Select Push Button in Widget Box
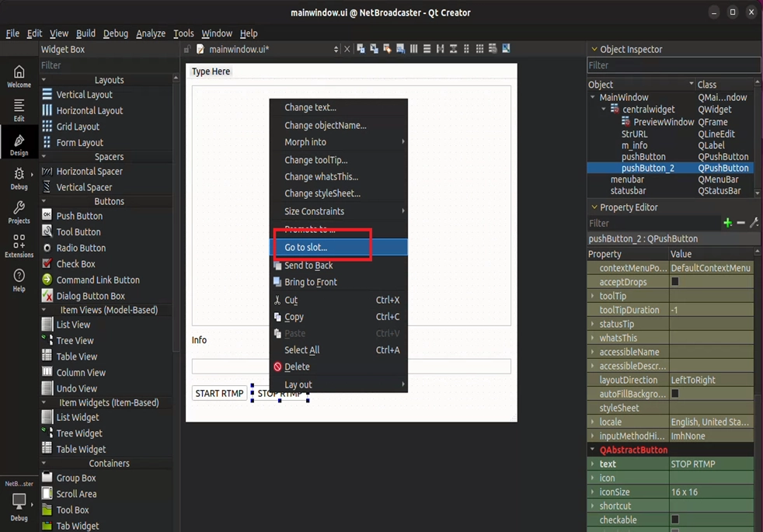The width and height of the screenshot is (763, 532). [x=79, y=216]
